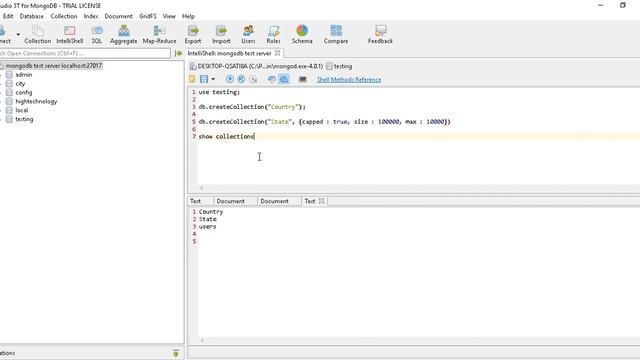Open the Compare tool
The height and width of the screenshot is (360, 640).
[x=336, y=34]
